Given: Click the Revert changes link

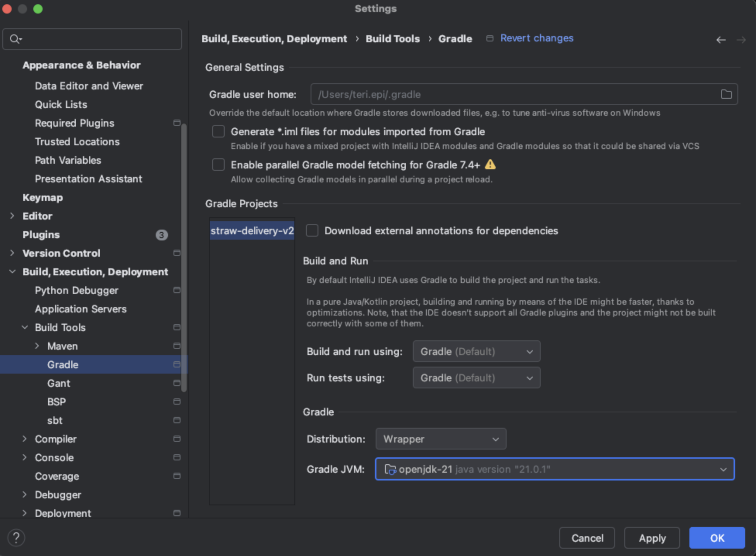Looking at the screenshot, I should coord(536,38).
